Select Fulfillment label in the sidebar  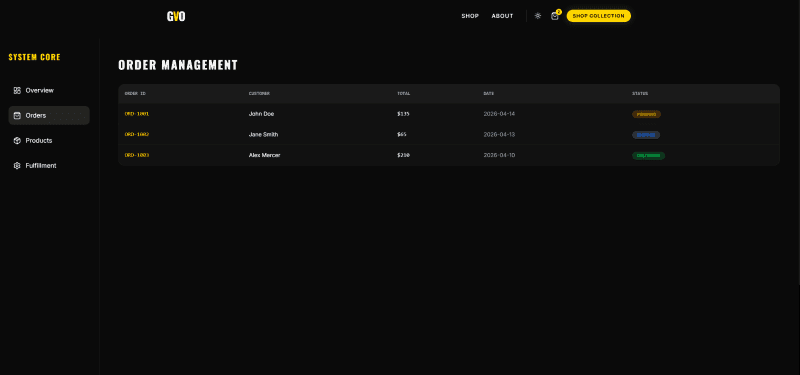41,166
